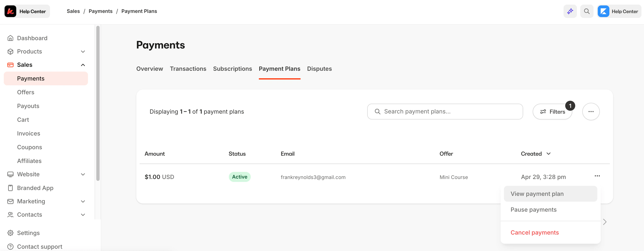Click the sparkle AI assistant icon
This screenshot has width=644, height=251.
[x=570, y=11]
